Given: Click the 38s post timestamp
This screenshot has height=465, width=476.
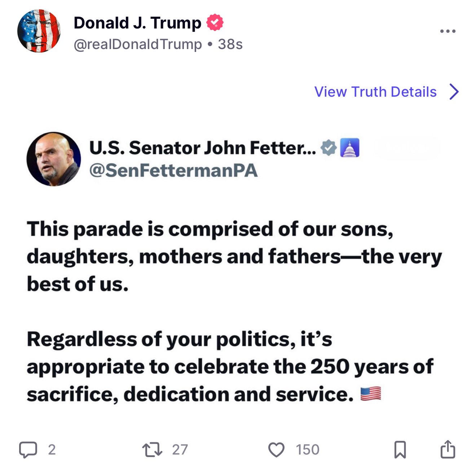Looking at the screenshot, I should tap(230, 44).
